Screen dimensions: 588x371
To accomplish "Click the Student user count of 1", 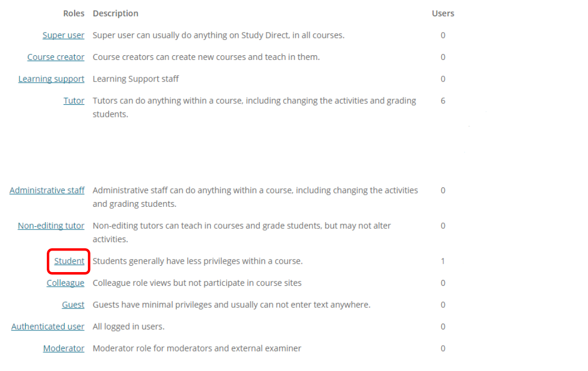I will pyautogui.click(x=443, y=261).
